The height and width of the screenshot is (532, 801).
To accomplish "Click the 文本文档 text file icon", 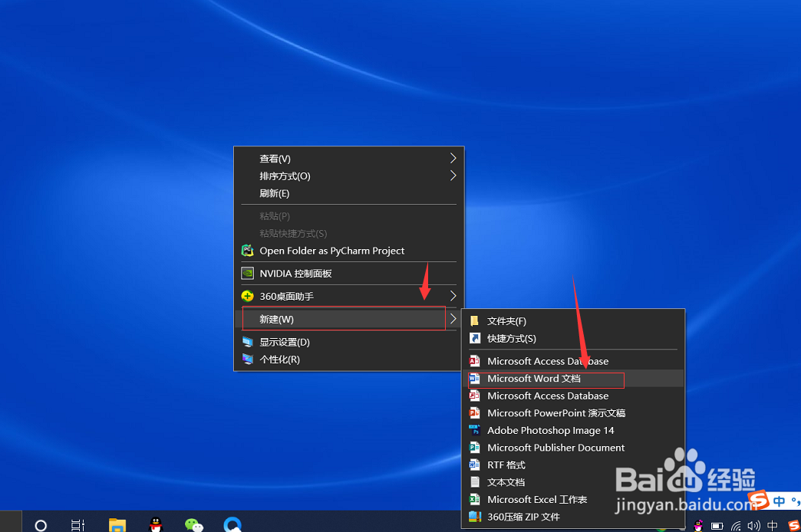I will tap(475, 482).
